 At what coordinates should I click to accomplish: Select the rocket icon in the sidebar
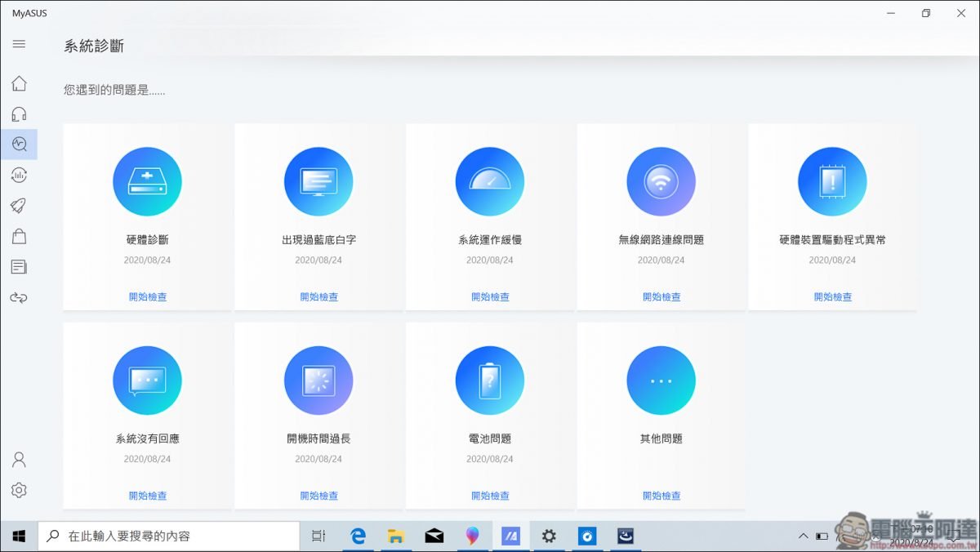19,205
